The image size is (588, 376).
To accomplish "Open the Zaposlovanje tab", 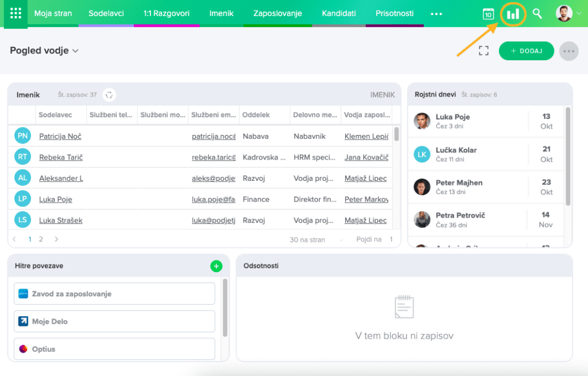I will click(277, 13).
